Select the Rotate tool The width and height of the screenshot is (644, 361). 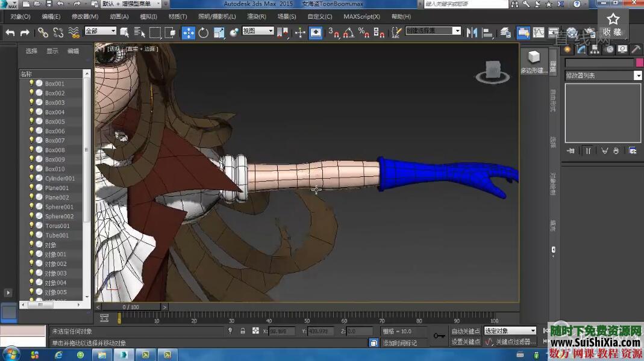202,32
